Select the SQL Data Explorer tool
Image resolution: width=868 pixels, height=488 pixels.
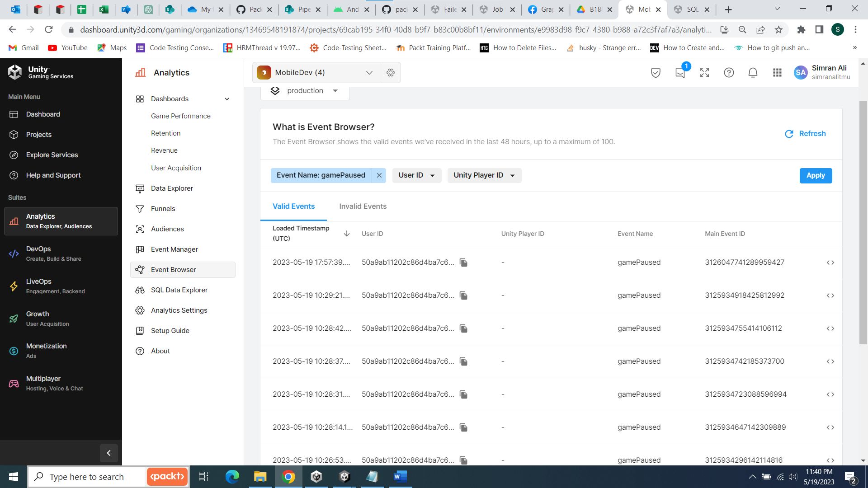point(179,290)
